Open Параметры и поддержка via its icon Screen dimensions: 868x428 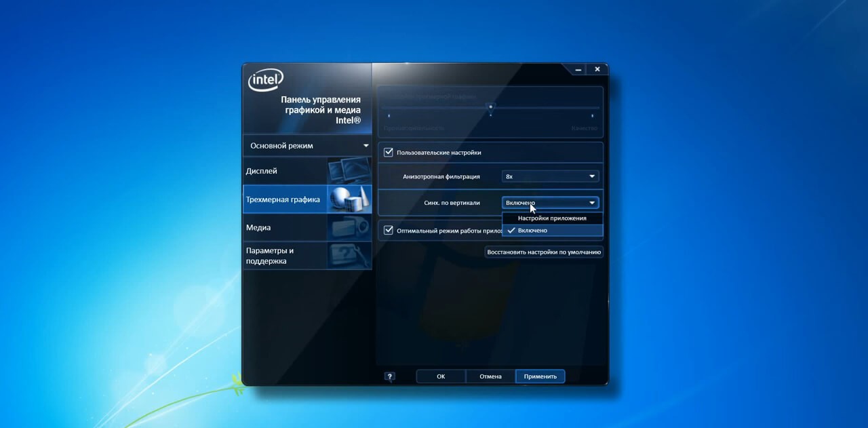[349, 256]
